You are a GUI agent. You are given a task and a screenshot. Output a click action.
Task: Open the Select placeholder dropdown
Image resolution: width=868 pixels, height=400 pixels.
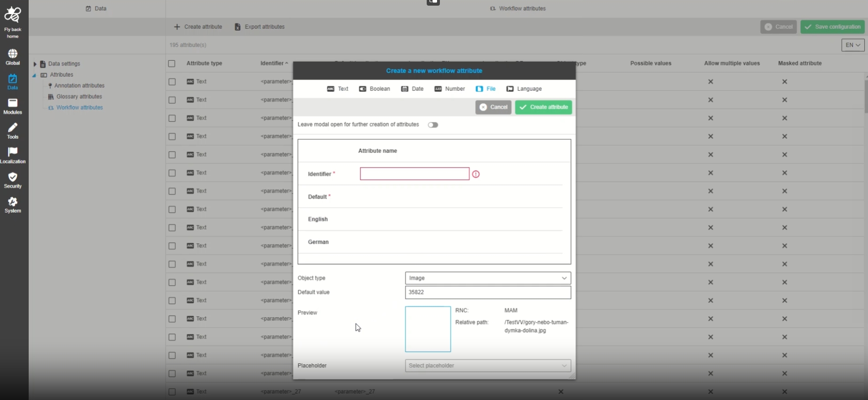(x=488, y=366)
